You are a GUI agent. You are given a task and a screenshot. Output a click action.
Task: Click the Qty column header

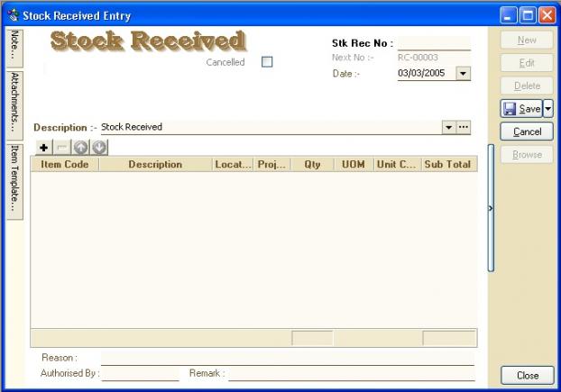(x=312, y=164)
